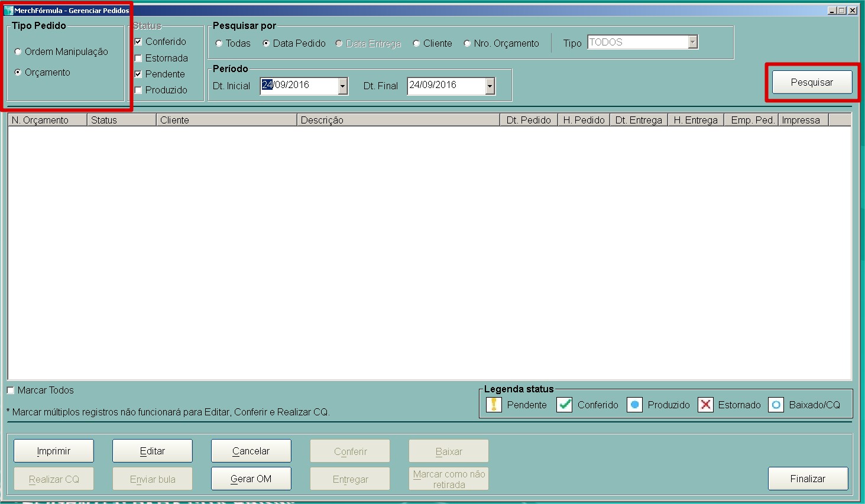
Task: Choose Cliente as search criterion
Action: coord(417,44)
